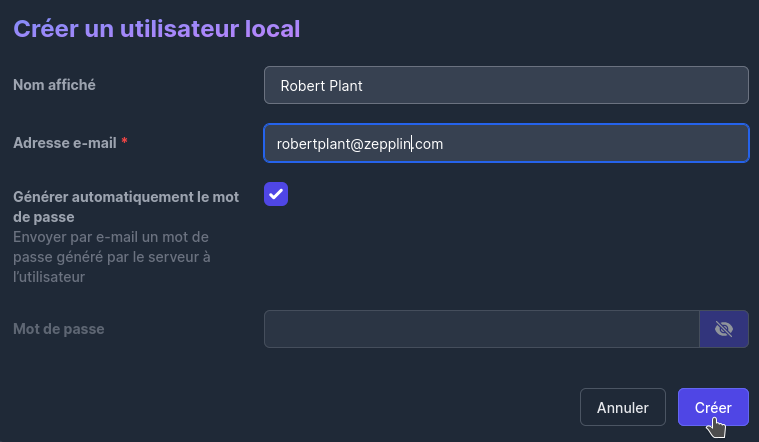Cancel with the Annuler button
The width and height of the screenshot is (759, 442).
coord(622,407)
